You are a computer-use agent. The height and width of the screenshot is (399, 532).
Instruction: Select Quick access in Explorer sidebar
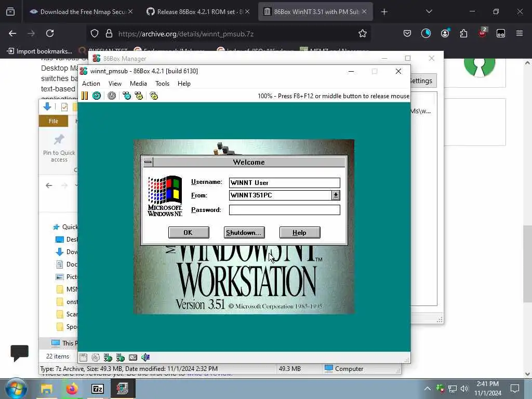[65, 227]
